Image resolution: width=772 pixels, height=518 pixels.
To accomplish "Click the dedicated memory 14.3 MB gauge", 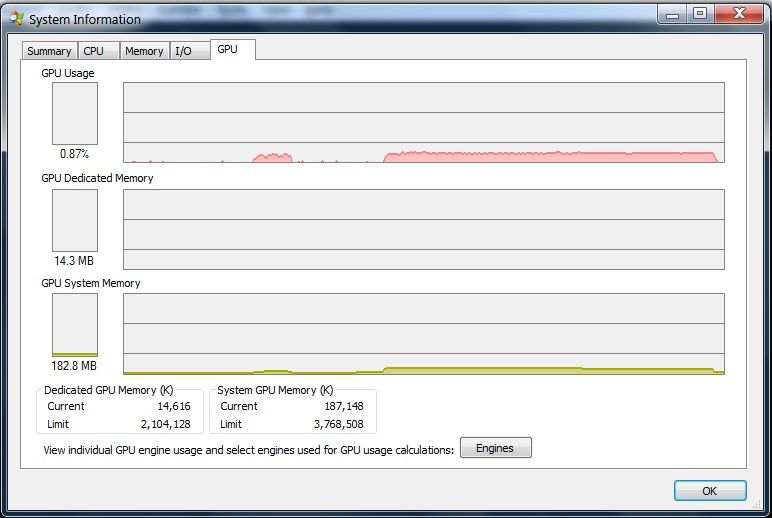I will coord(75,221).
